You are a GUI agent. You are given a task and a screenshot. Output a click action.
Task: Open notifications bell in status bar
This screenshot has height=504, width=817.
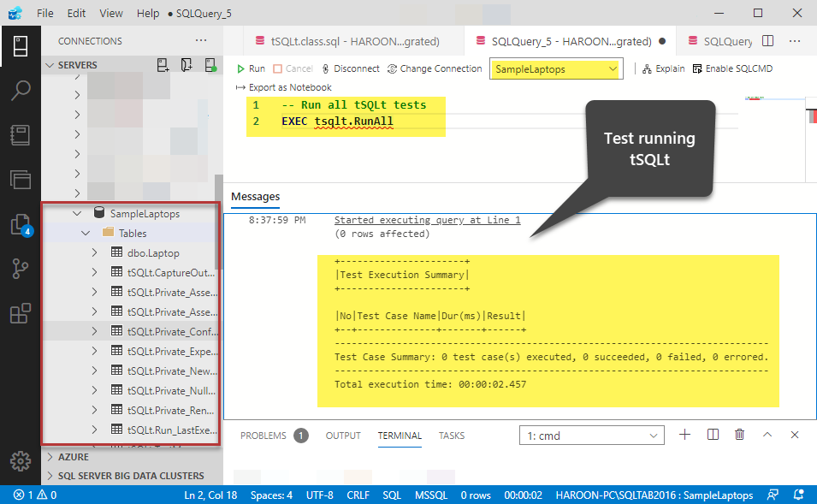click(798, 495)
